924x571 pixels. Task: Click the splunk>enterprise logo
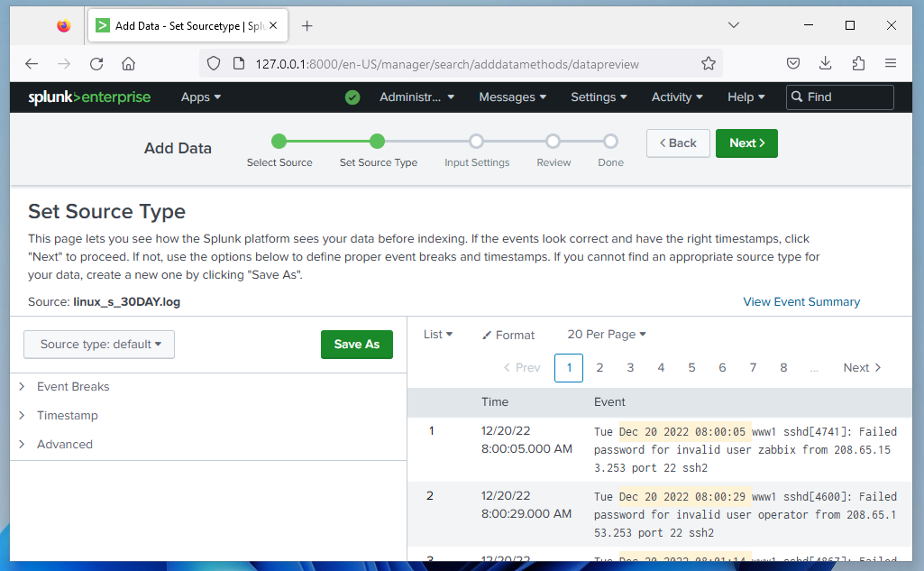click(89, 97)
